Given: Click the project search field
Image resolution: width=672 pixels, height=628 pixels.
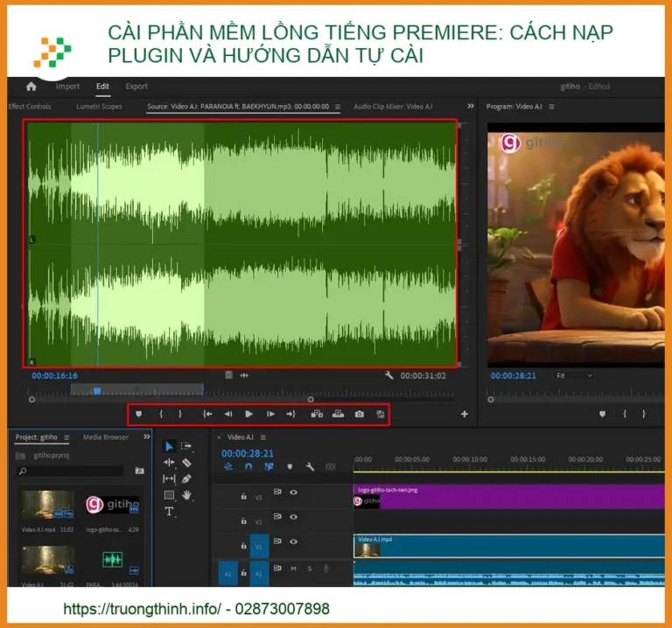Looking at the screenshot, I should 71,471.
